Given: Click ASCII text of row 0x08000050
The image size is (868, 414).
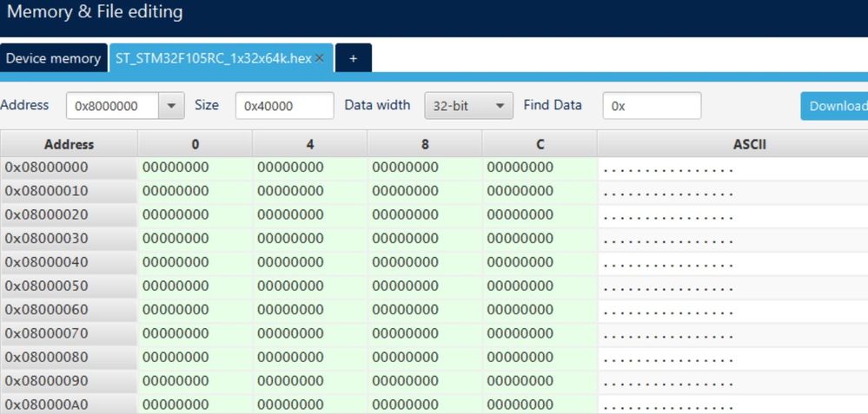Looking at the screenshot, I should 669,288.
